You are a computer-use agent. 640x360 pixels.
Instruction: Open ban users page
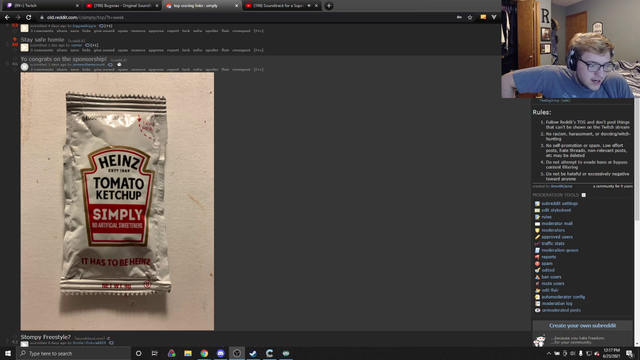pos(551,277)
